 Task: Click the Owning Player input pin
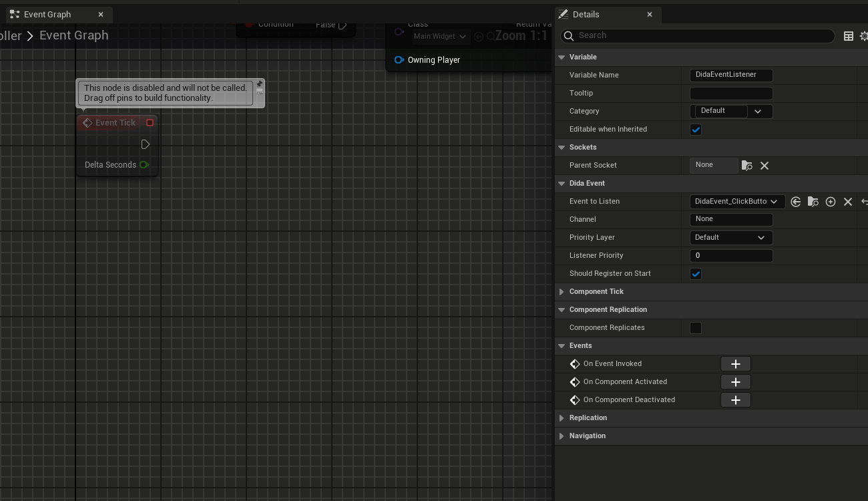399,60
